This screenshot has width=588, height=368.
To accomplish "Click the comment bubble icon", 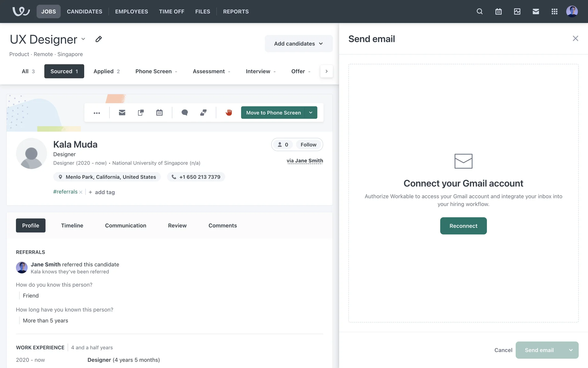I will (184, 113).
